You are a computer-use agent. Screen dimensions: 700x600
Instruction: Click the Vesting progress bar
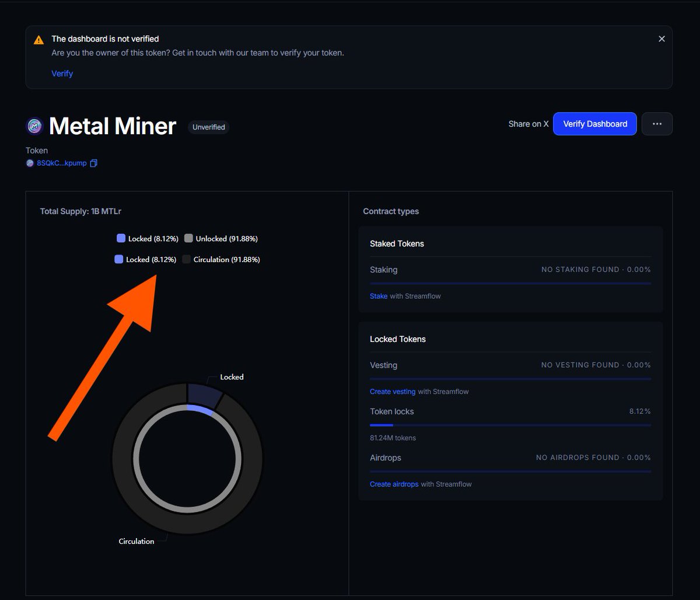pos(510,379)
